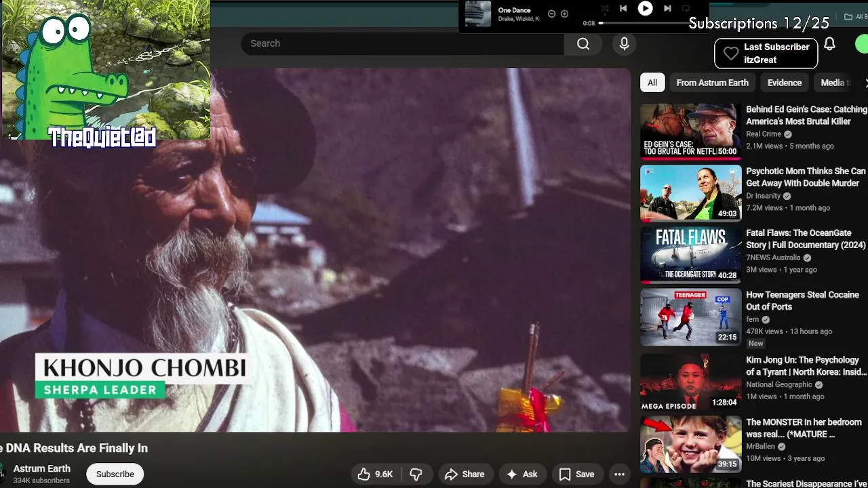
Task: Skip to previous track in mini player
Action: coord(623,8)
